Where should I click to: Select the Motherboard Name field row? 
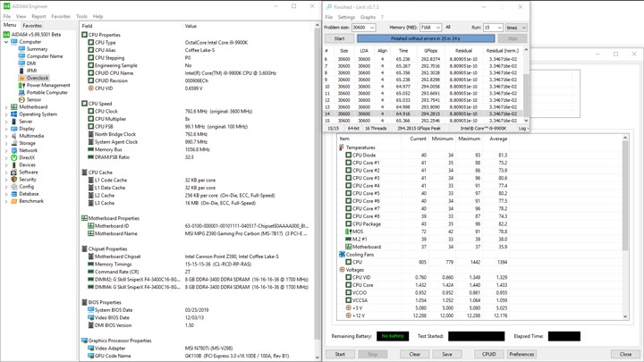197,233
